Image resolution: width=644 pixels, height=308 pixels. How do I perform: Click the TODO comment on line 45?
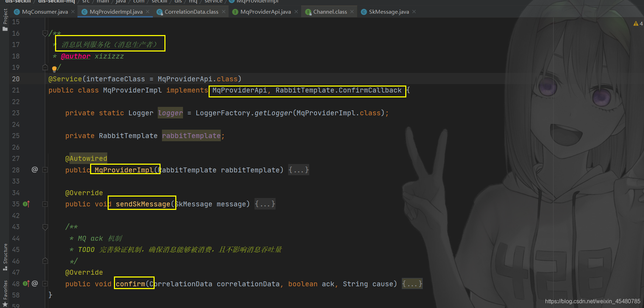pos(180,249)
